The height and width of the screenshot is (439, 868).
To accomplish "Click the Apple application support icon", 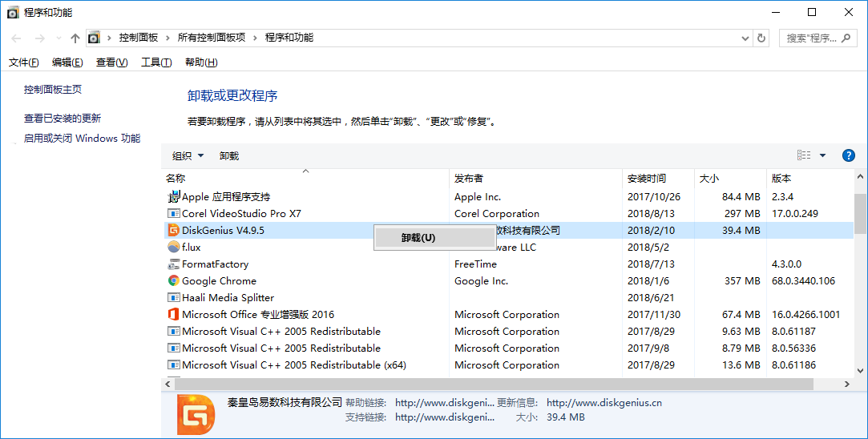I will pos(173,197).
